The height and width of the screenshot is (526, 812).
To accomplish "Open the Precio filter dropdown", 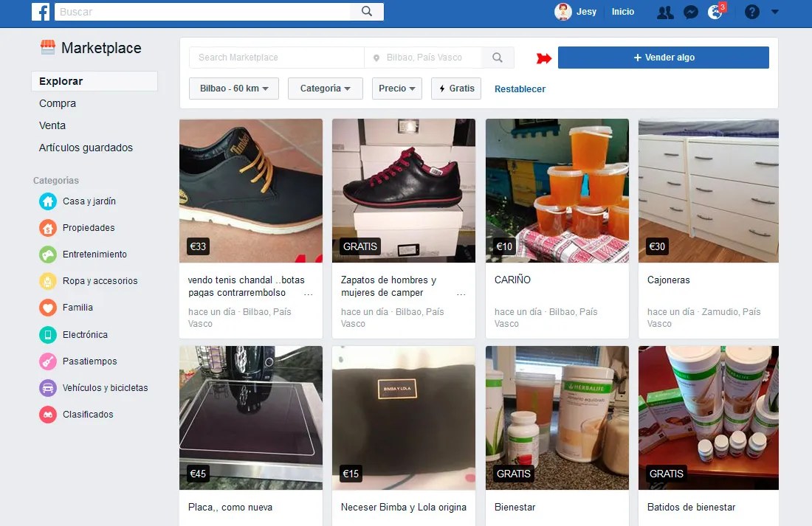I will point(396,88).
